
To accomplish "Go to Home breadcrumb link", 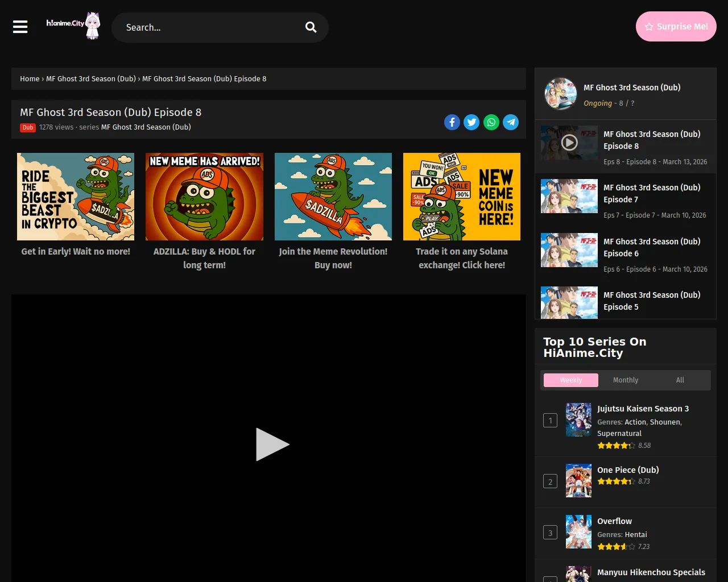I will point(30,79).
